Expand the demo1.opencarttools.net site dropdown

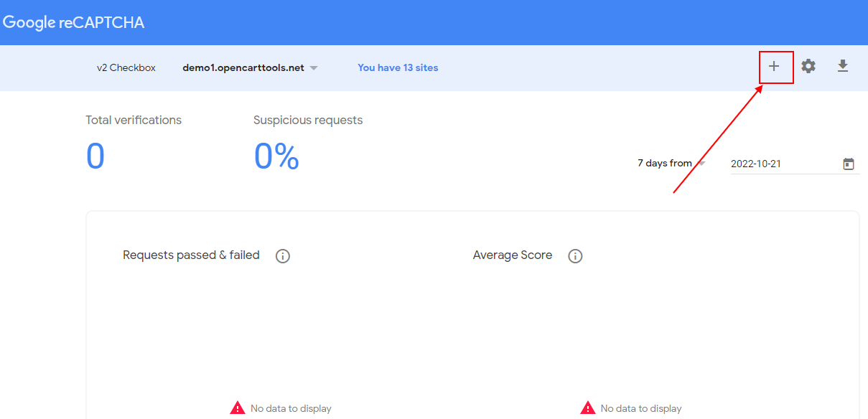pyautogui.click(x=243, y=68)
